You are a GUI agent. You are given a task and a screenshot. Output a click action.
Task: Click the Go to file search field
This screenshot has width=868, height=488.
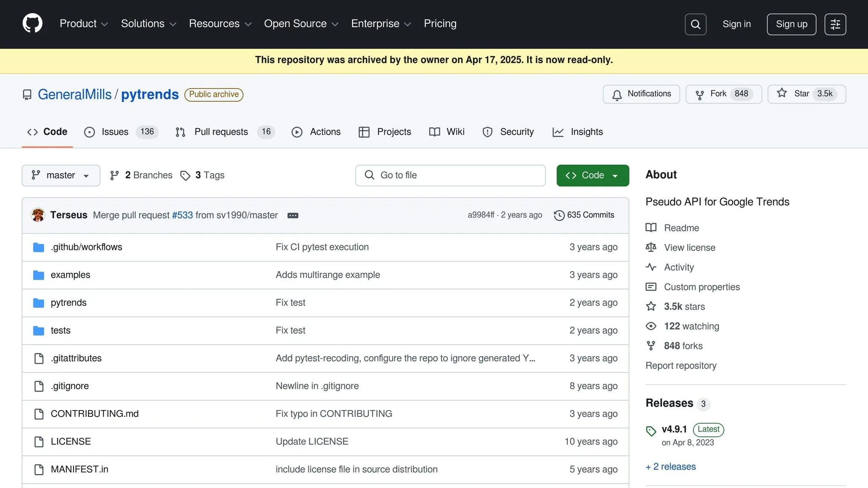[450, 175]
